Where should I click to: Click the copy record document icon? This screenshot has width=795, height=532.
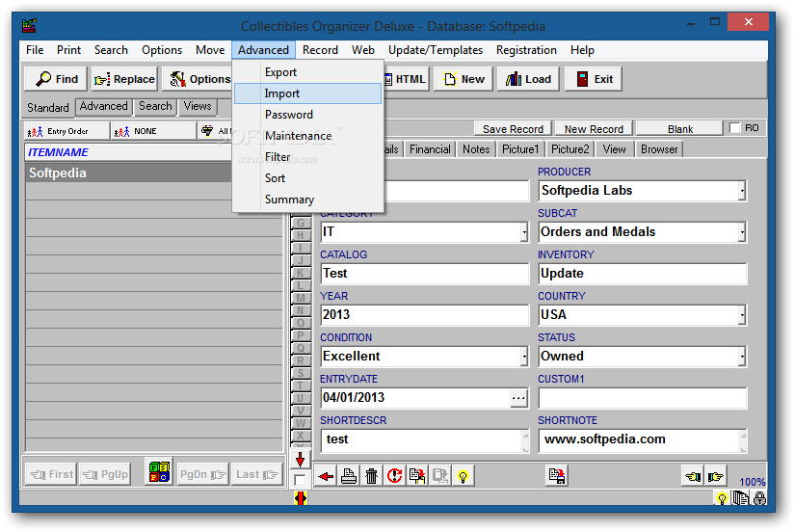417,476
